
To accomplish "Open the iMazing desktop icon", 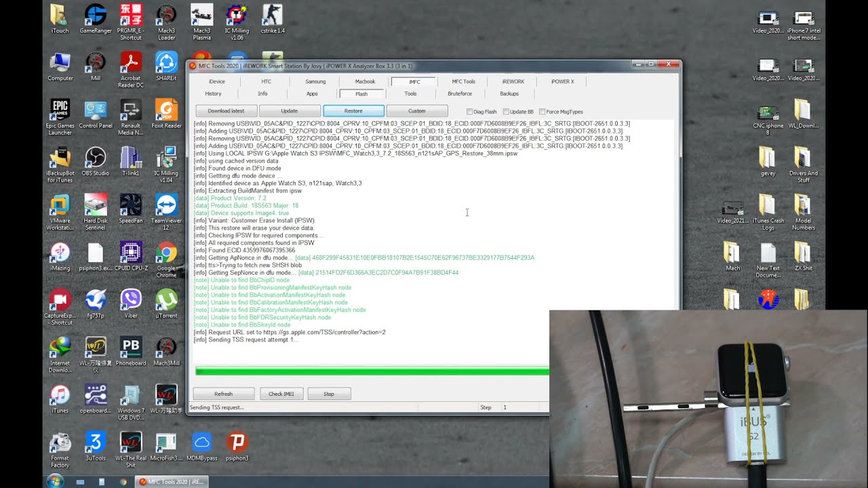I will point(60,257).
